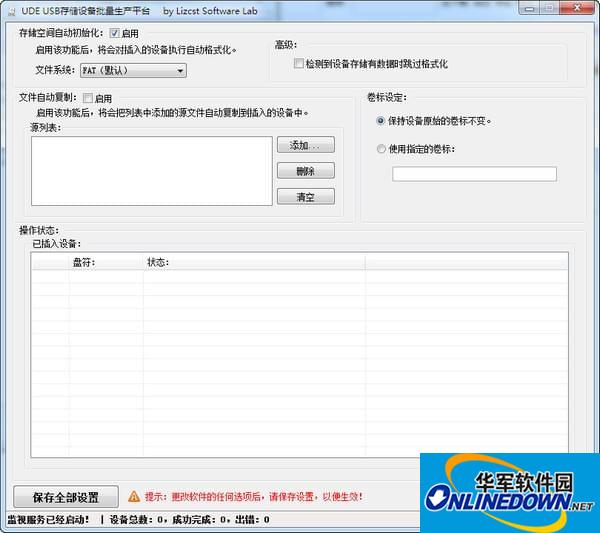Click the application icon in title bar
The width and height of the screenshot is (600, 533).
coord(11,11)
